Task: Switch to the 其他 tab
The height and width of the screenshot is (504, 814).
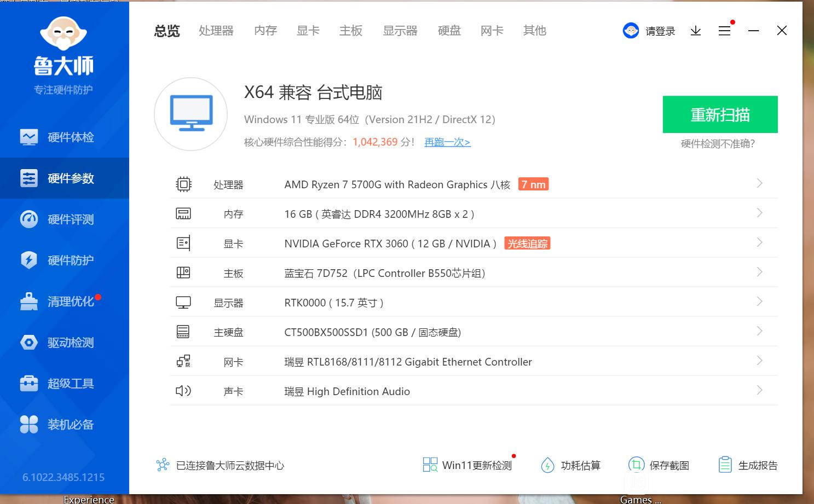Action: tap(535, 31)
